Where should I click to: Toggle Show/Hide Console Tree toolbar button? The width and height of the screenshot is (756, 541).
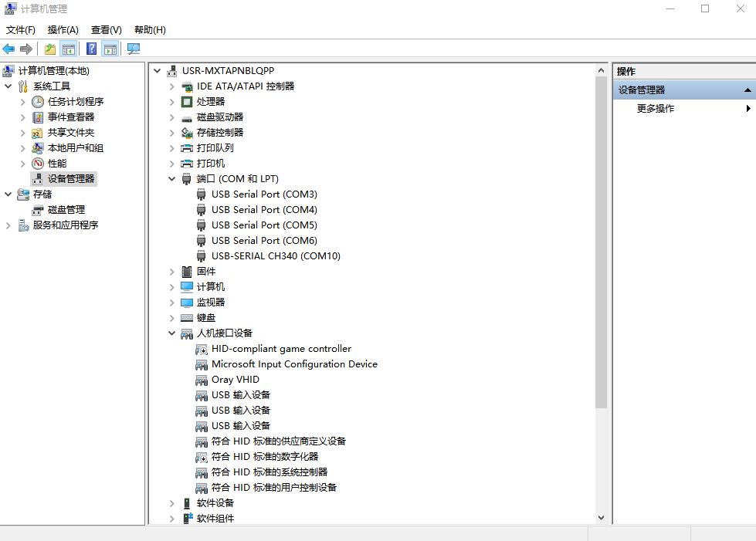point(69,49)
